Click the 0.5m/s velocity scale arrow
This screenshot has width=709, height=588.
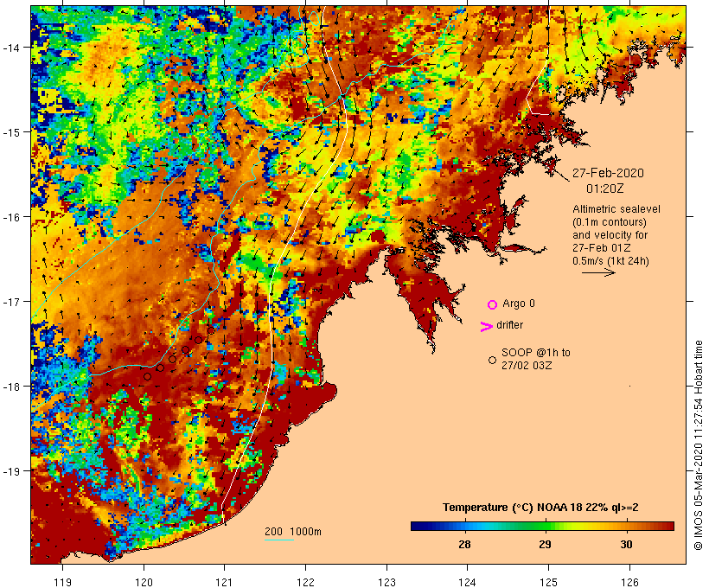(598, 272)
